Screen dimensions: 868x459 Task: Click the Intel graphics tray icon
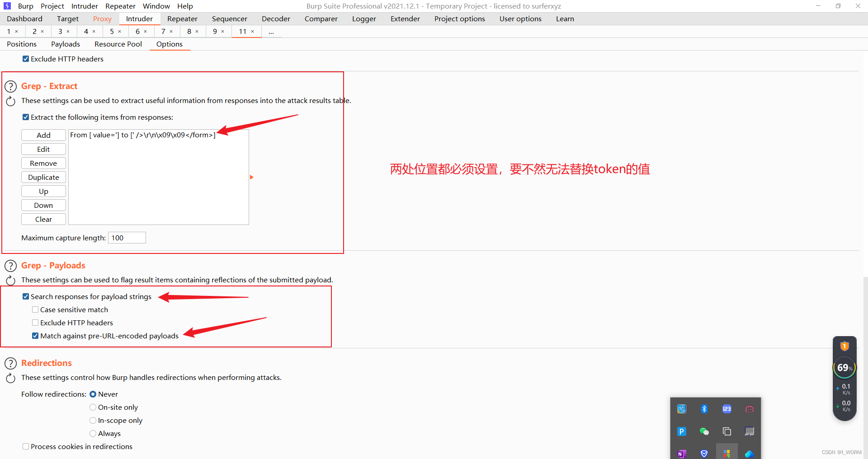click(682, 409)
